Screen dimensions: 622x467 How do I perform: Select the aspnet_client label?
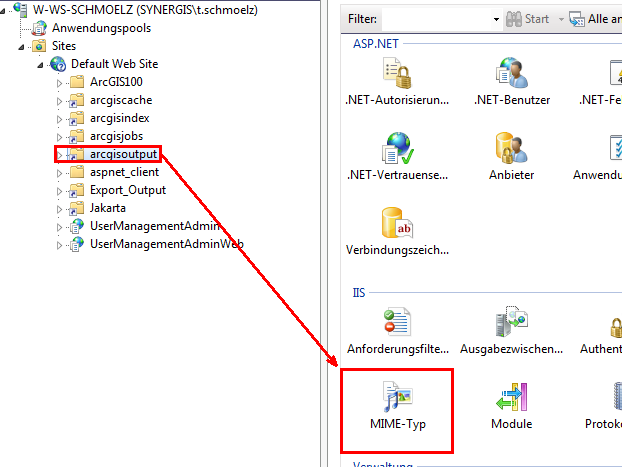125,172
